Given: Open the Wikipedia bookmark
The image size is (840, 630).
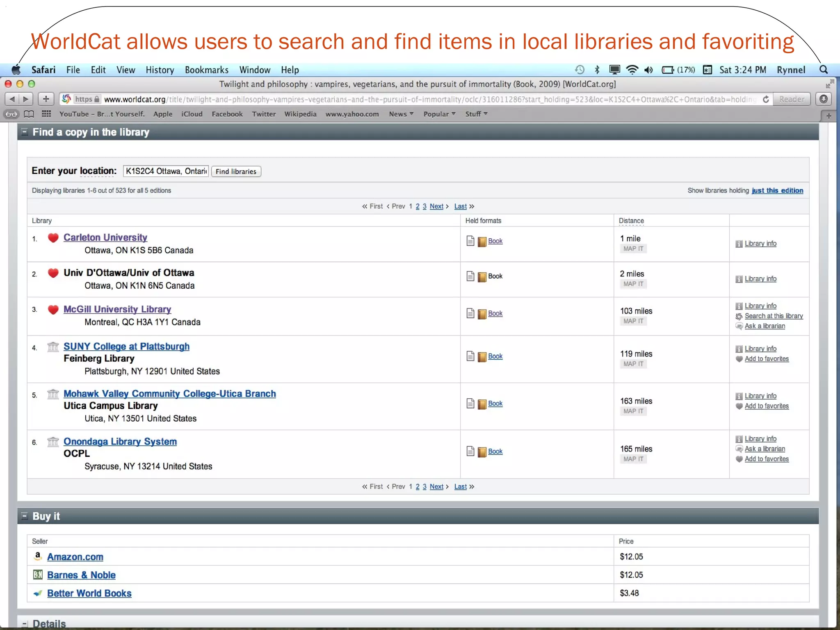Looking at the screenshot, I should coord(300,114).
